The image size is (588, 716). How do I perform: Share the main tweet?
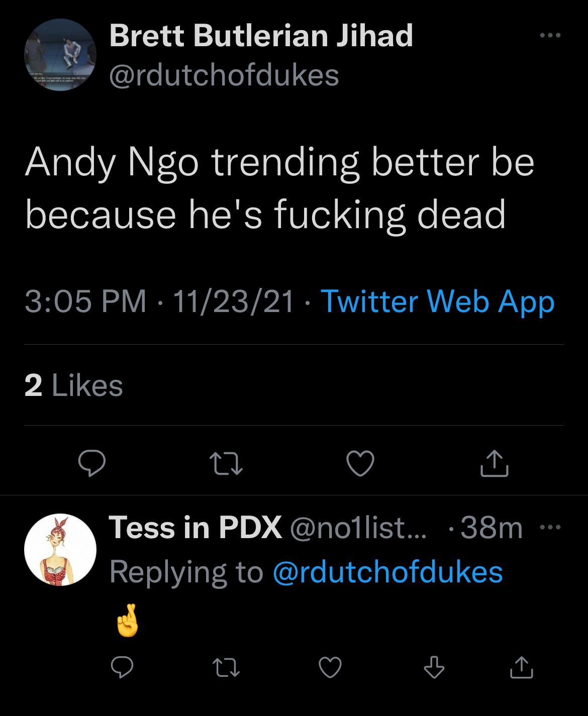pos(495,464)
